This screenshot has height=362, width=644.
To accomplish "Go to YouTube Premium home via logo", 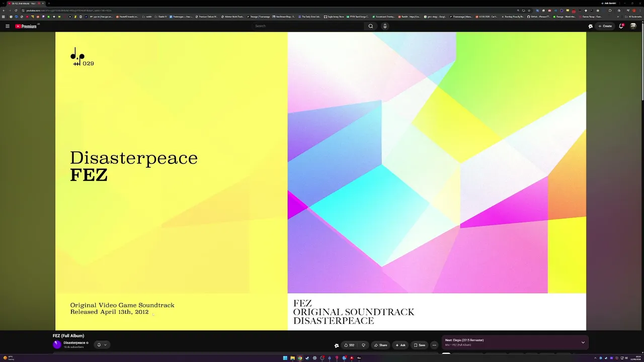I will [x=26, y=26].
